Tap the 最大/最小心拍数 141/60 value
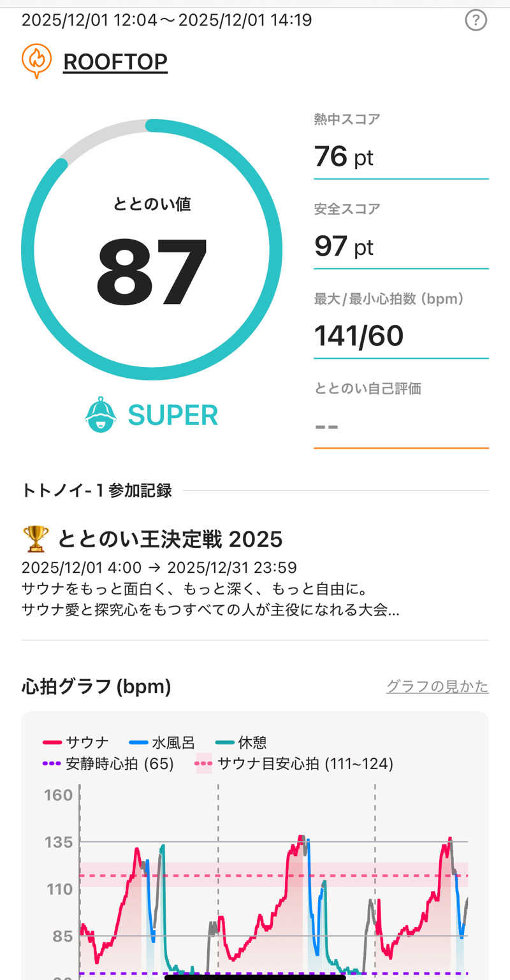Image resolution: width=510 pixels, height=980 pixels. click(358, 335)
